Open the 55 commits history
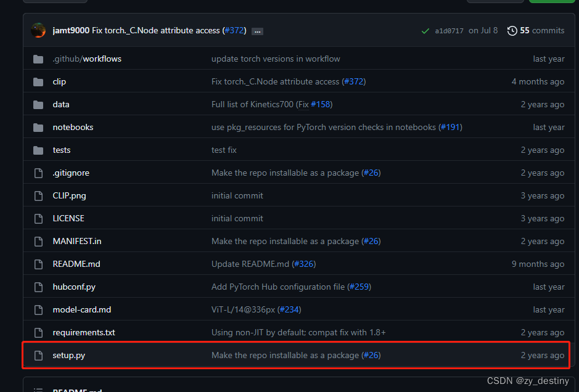This screenshot has height=392, width=579. (542, 30)
